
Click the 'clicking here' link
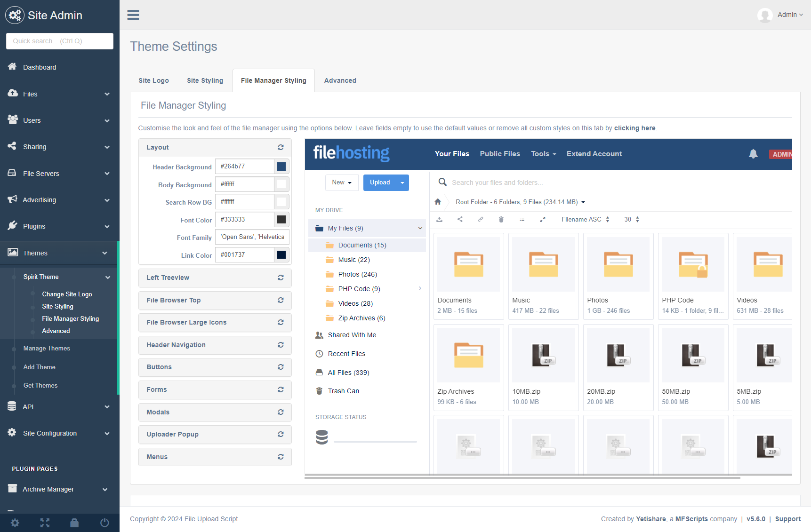(634, 128)
